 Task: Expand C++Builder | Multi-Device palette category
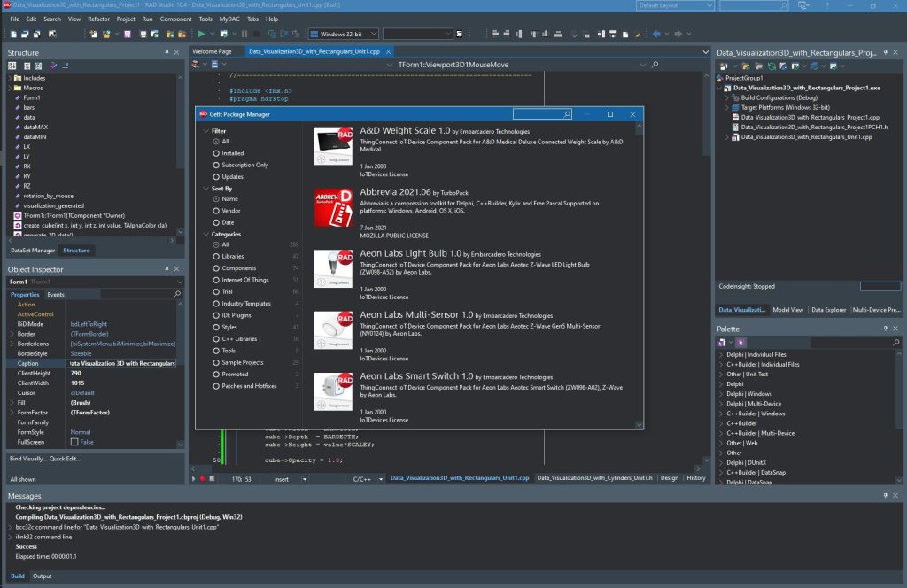[721, 433]
